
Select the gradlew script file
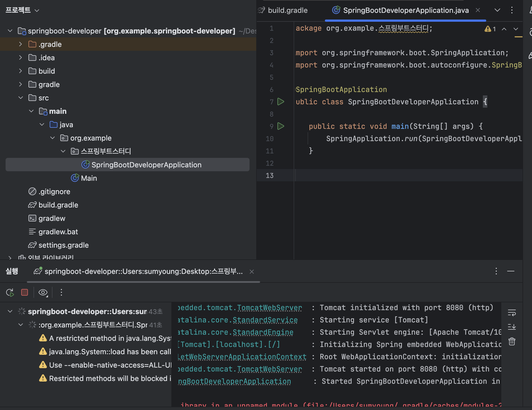(47, 218)
